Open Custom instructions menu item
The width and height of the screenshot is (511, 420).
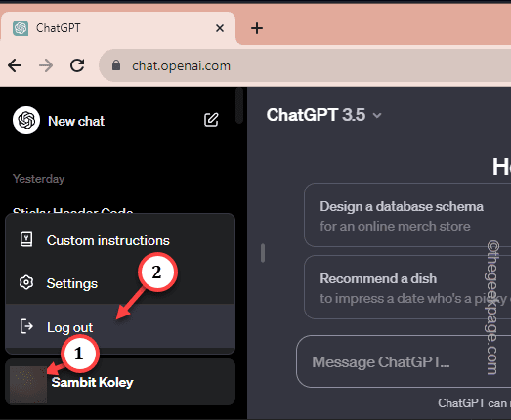click(120, 240)
